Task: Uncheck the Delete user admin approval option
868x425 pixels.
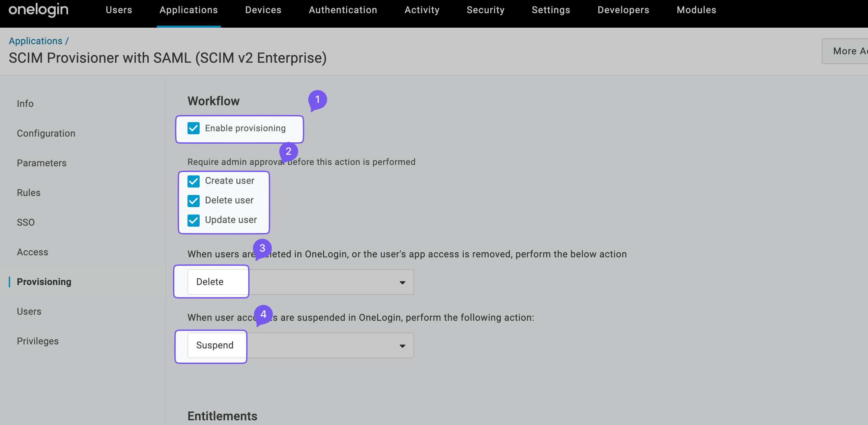Action: [x=194, y=201]
